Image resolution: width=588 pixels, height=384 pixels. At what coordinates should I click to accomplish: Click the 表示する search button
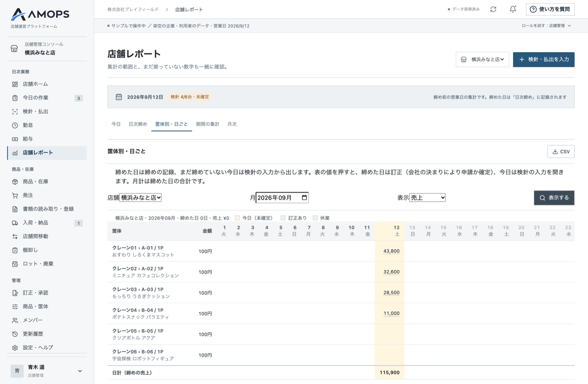point(554,198)
